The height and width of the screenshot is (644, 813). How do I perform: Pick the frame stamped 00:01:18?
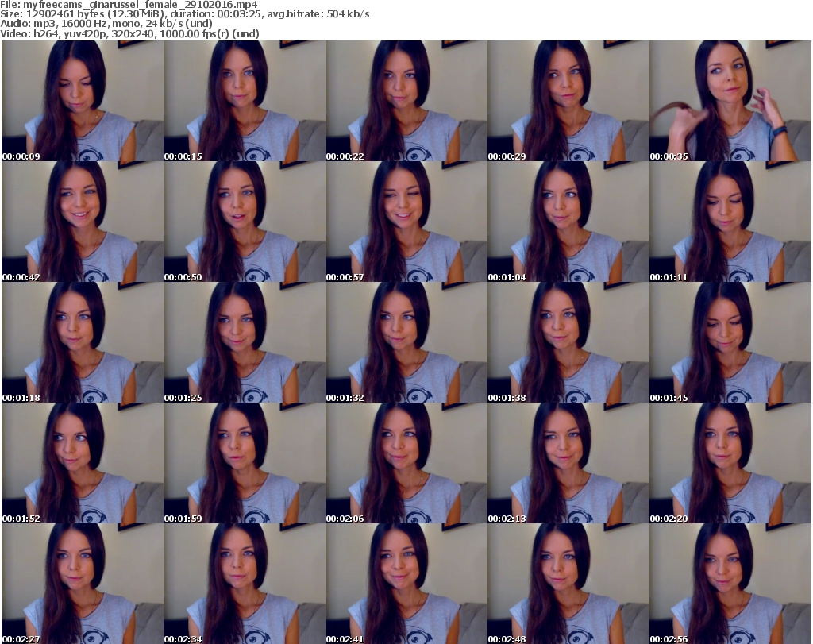83,342
